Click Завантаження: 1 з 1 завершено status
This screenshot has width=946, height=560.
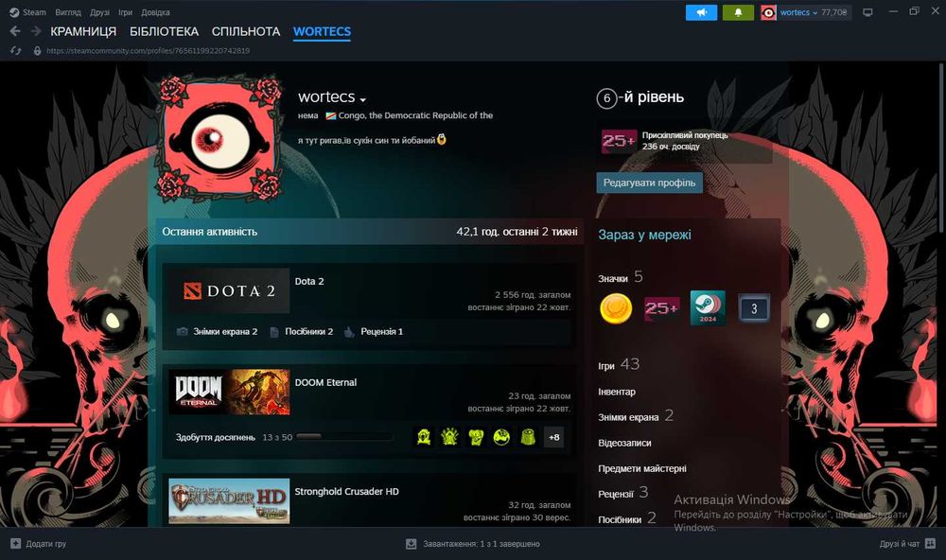(481, 544)
